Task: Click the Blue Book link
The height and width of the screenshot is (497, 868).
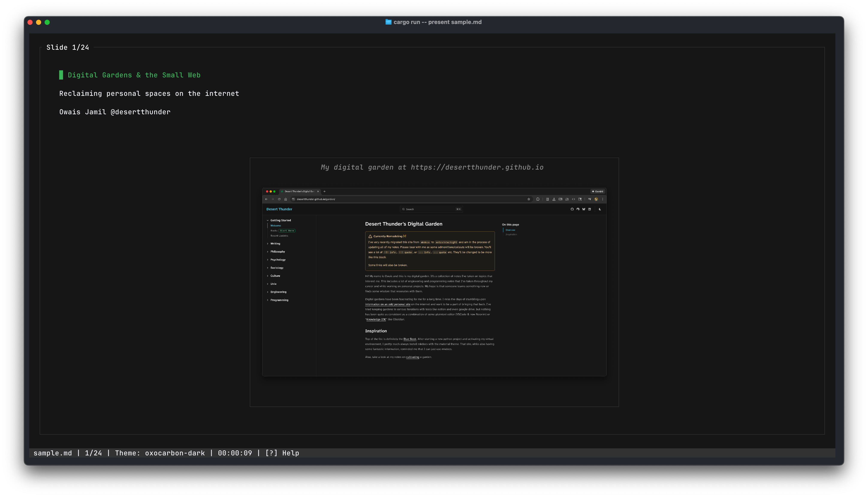Action: pyautogui.click(x=410, y=339)
